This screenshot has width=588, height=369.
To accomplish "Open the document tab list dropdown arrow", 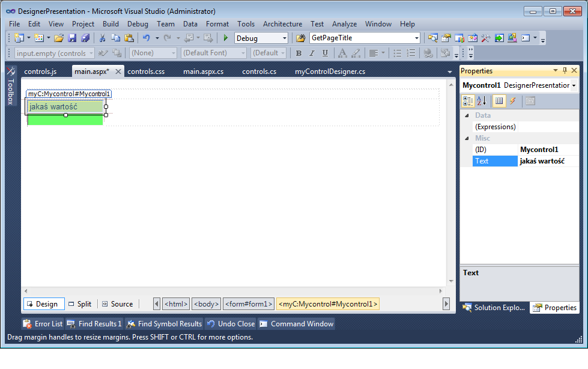I will [450, 72].
